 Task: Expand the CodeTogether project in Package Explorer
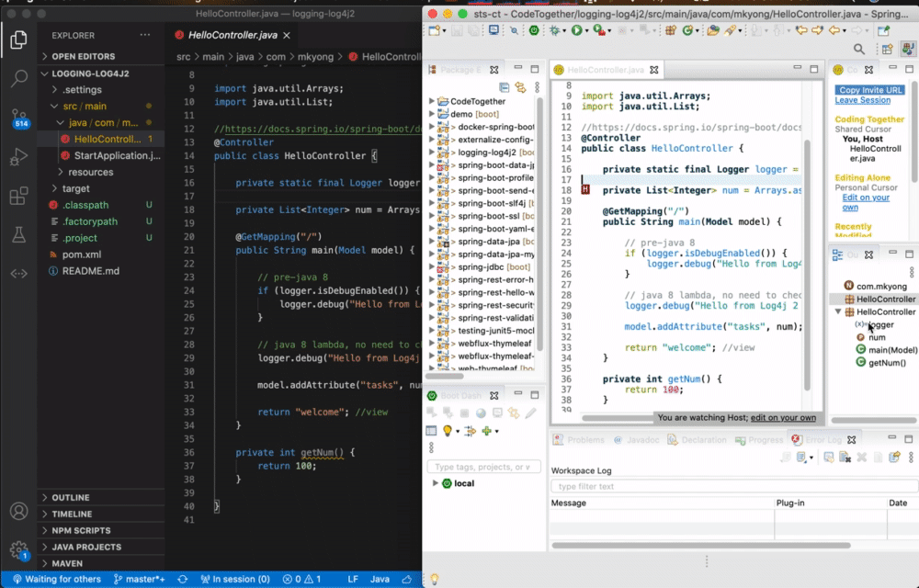point(432,101)
